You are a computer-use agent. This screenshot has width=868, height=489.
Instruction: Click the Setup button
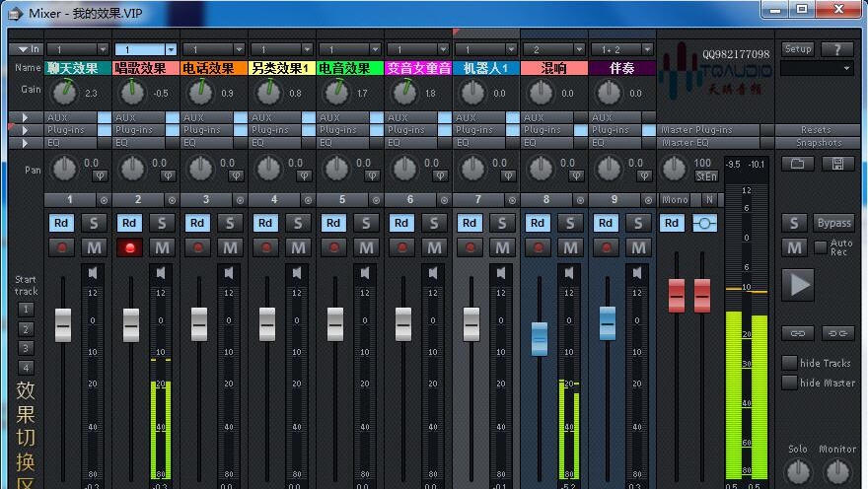tap(797, 49)
